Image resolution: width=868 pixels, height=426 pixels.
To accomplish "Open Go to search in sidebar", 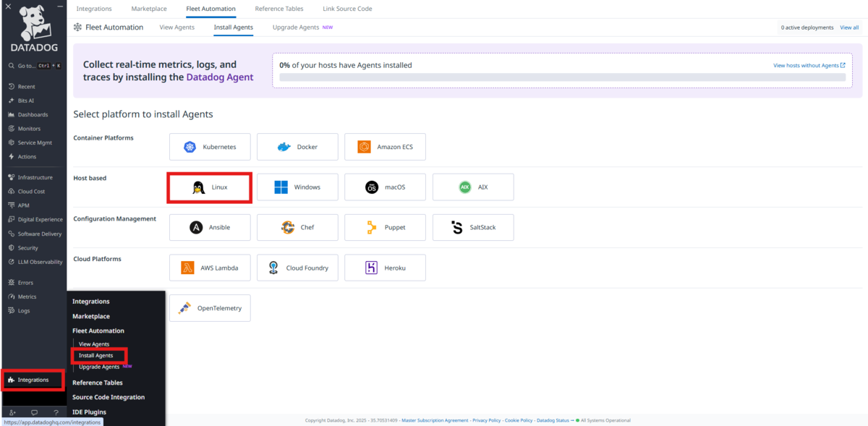I will [34, 66].
